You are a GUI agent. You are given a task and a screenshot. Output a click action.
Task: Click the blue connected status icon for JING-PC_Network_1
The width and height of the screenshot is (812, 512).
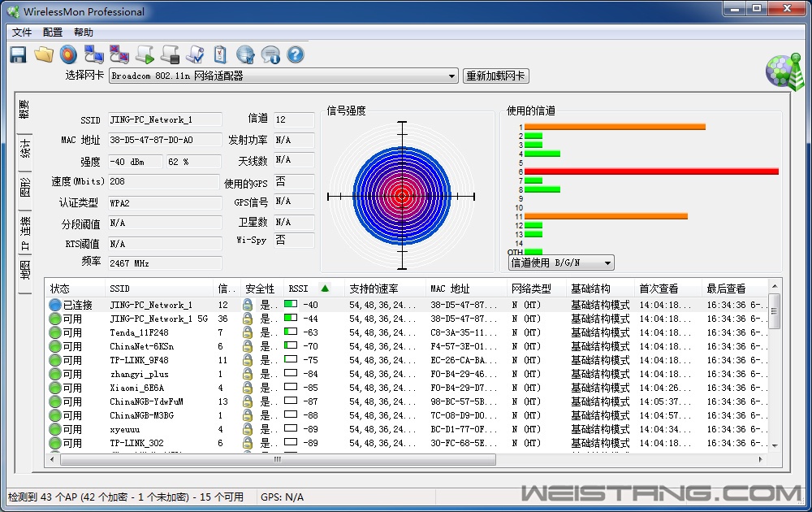(x=55, y=305)
